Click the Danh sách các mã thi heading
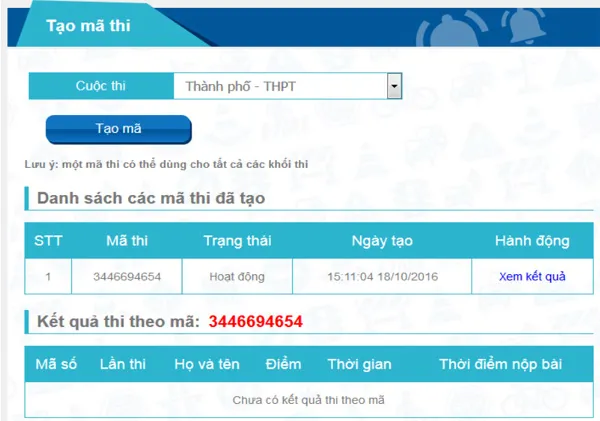This screenshot has height=421, width=600. (151, 198)
